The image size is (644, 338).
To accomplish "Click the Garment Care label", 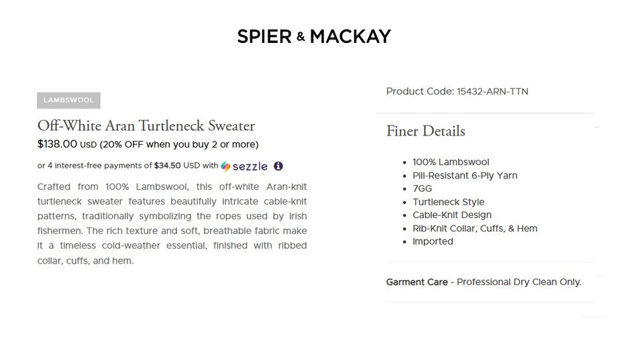I will 417,282.
